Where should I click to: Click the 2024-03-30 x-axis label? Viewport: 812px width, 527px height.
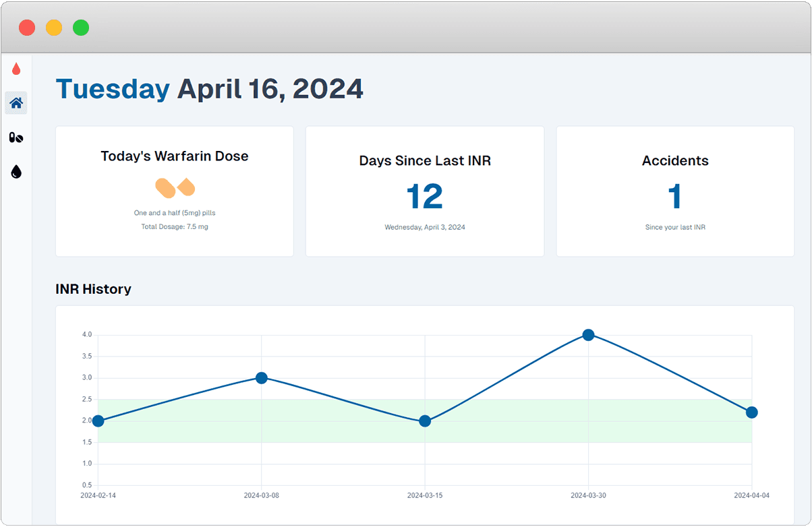588,495
